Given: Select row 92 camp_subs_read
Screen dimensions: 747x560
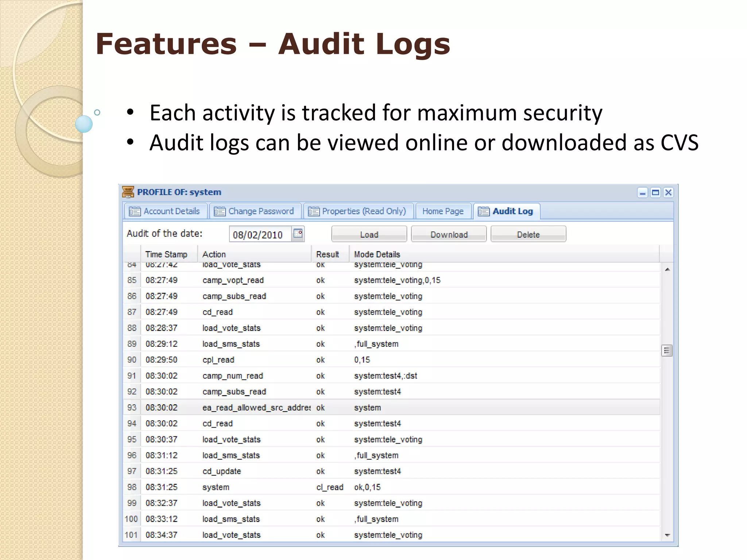Looking at the screenshot, I should click(x=392, y=392).
